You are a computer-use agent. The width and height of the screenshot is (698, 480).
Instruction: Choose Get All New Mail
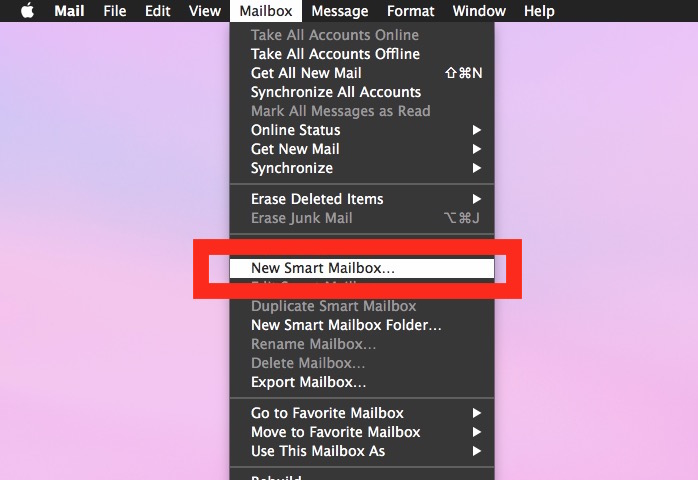[x=362, y=73]
